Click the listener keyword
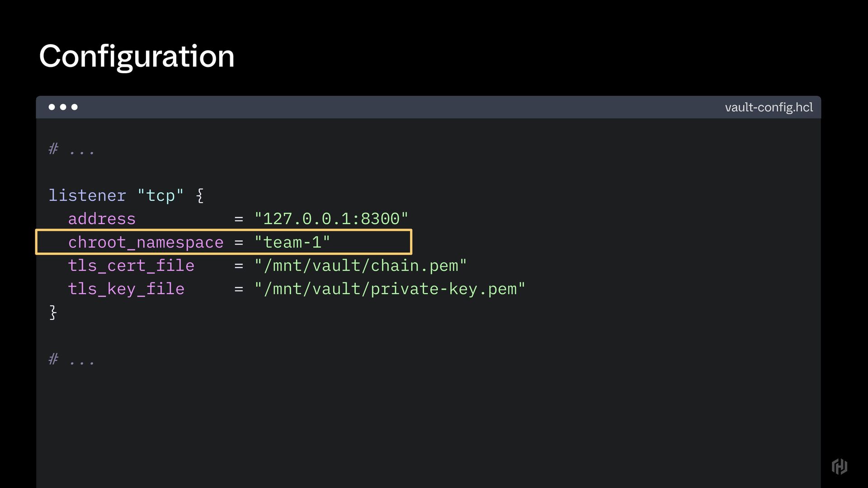This screenshot has height=488, width=868. click(x=87, y=196)
